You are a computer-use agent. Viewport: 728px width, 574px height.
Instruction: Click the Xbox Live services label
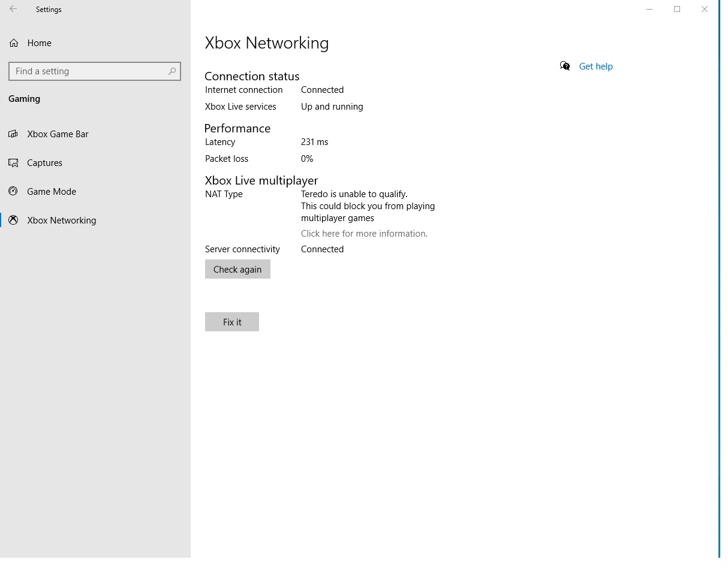(x=240, y=107)
